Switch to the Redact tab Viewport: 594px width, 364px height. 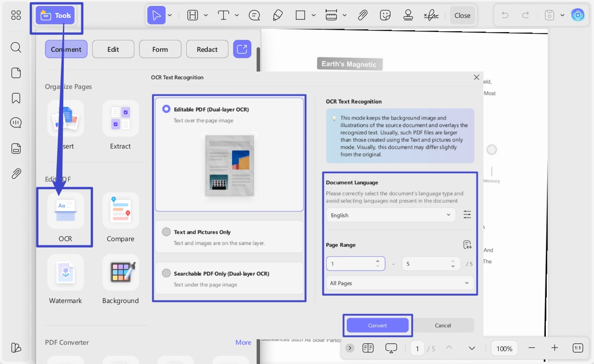click(x=207, y=49)
